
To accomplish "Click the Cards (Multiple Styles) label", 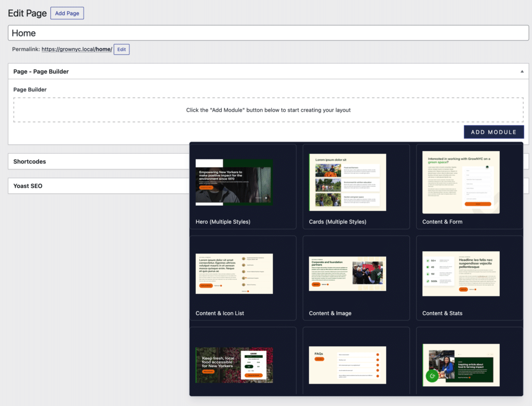I will coord(338,222).
